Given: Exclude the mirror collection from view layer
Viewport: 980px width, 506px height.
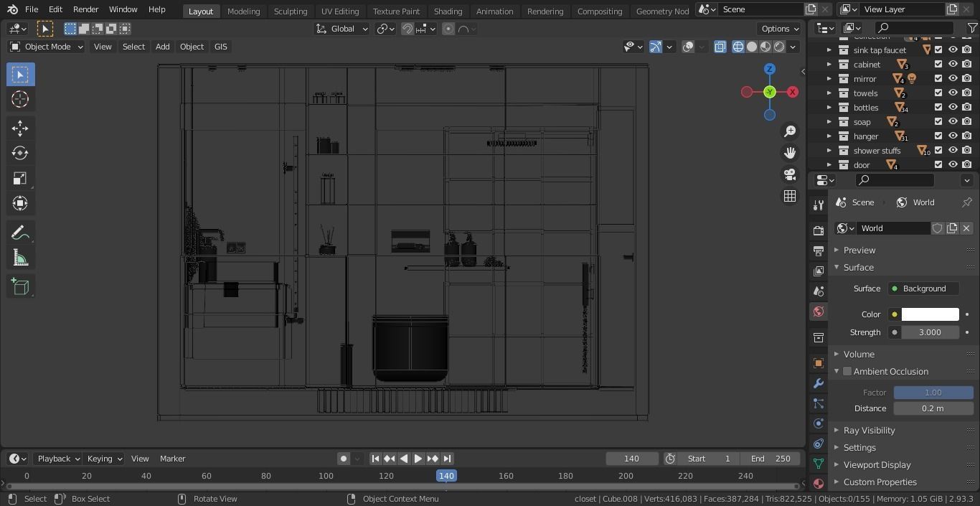Looking at the screenshot, I should click(x=938, y=79).
